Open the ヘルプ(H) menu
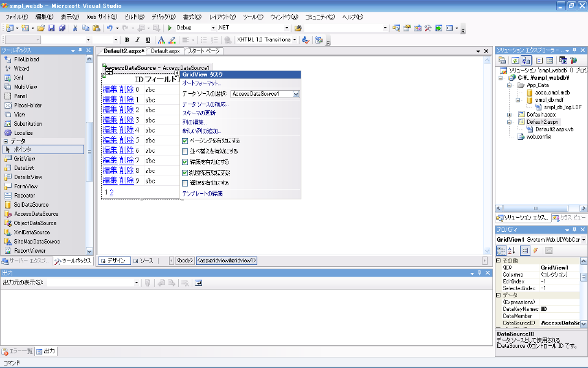 click(x=353, y=17)
